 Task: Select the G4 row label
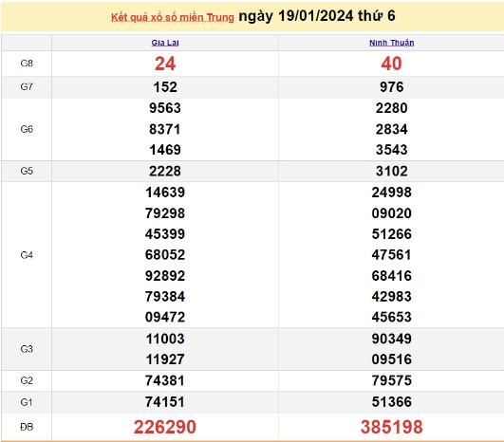tap(27, 255)
